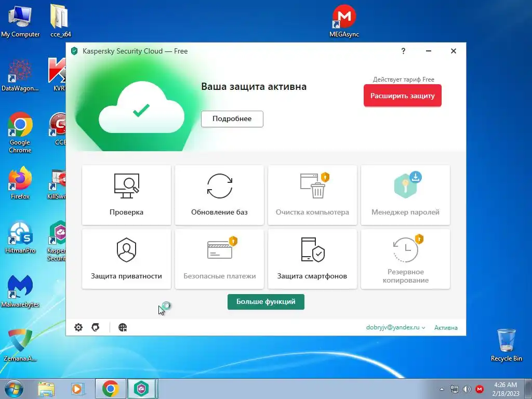The width and height of the screenshot is (532, 399).
Task: Click the Действует тариф Free text
Action: click(403, 79)
